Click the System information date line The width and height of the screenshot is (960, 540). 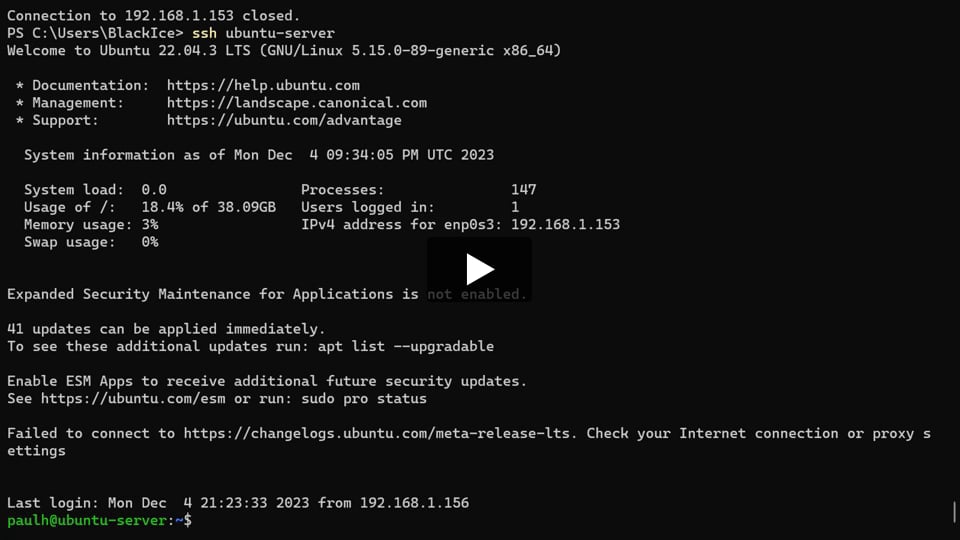[259, 155]
